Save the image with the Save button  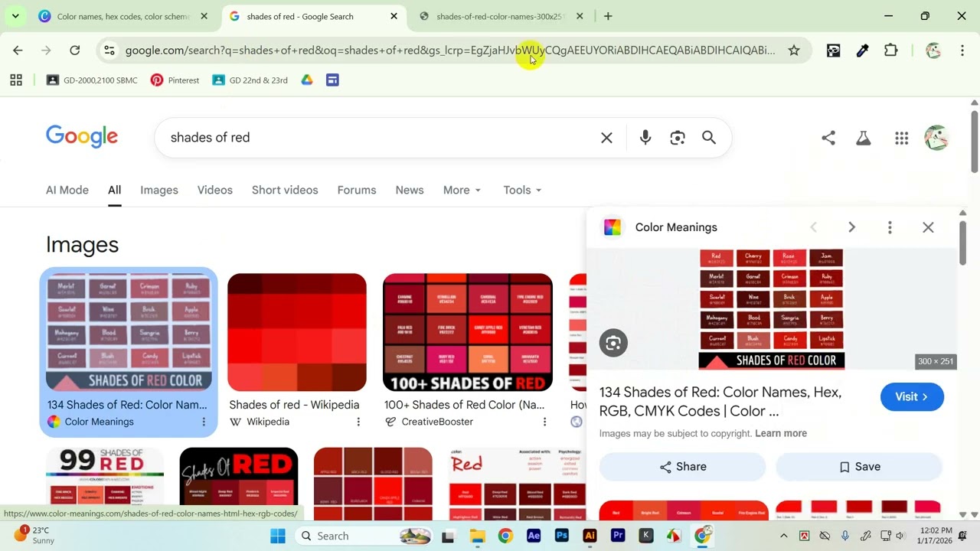(859, 467)
